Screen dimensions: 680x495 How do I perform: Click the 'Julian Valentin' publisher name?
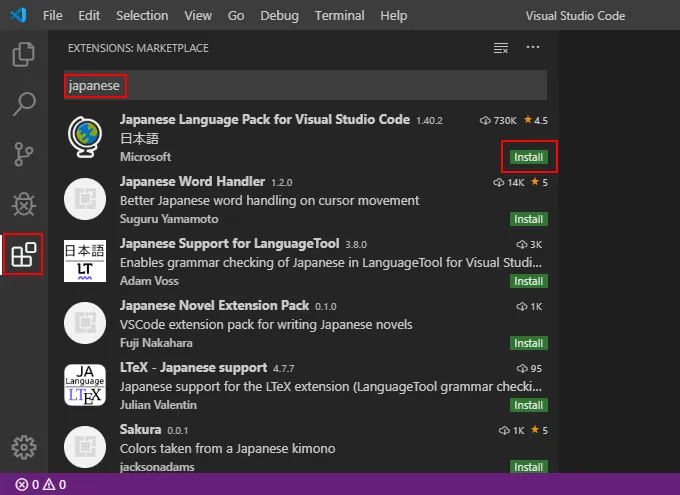click(x=158, y=405)
